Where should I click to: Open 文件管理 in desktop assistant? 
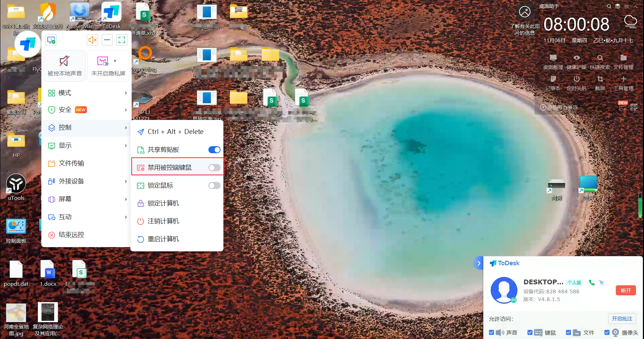tap(623, 62)
